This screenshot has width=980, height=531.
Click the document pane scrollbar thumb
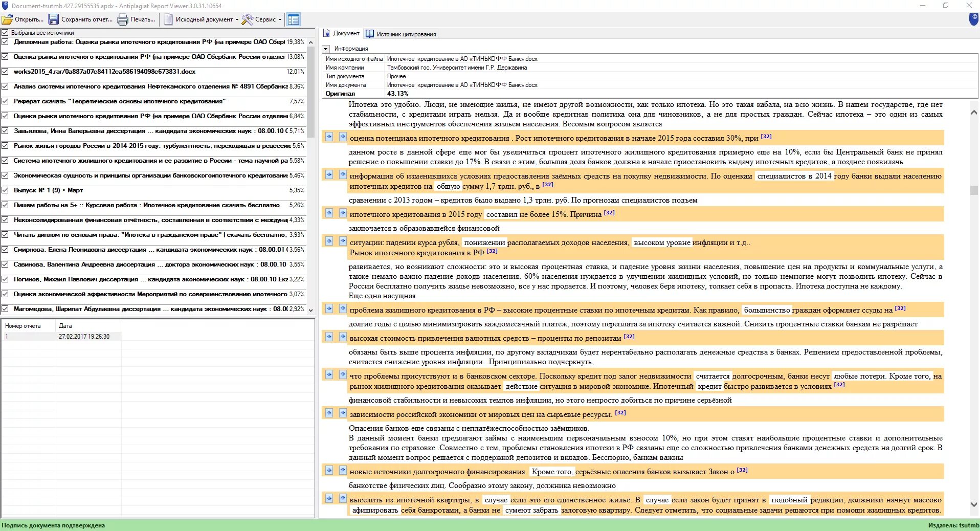974,190
